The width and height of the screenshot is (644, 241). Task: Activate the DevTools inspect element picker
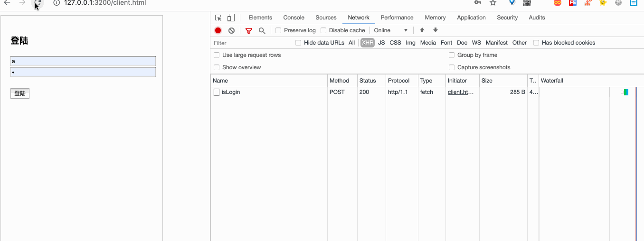click(x=218, y=18)
